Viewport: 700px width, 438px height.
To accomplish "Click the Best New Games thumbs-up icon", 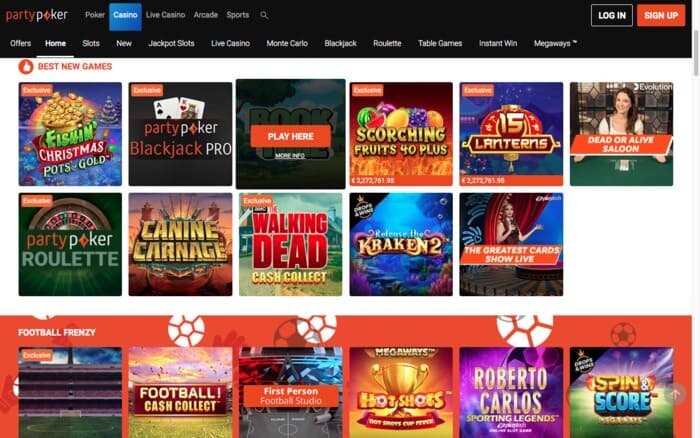I will (x=26, y=67).
